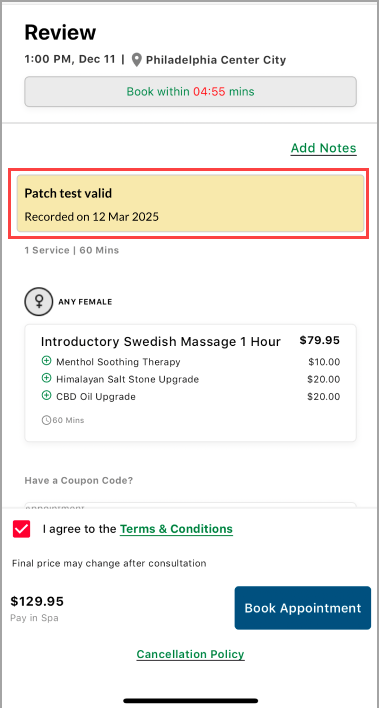379x708 pixels.
Task: Open the Terms & Conditions link
Action: point(176,529)
